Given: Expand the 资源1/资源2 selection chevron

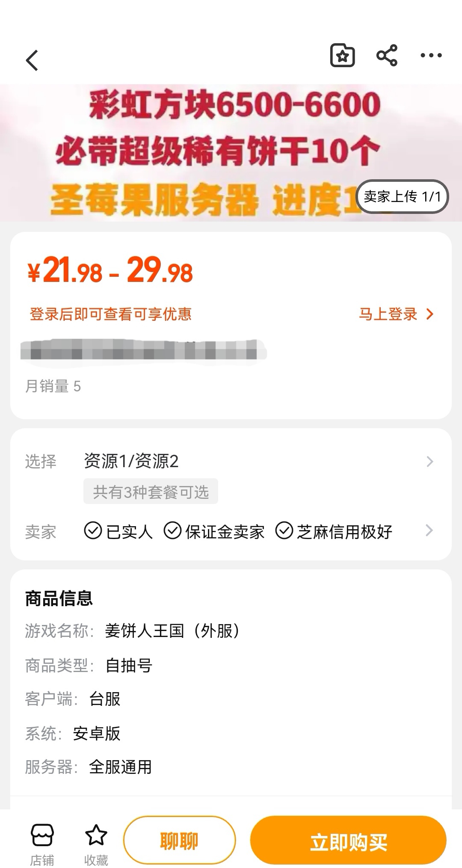Looking at the screenshot, I should click(x=429, y=462).
